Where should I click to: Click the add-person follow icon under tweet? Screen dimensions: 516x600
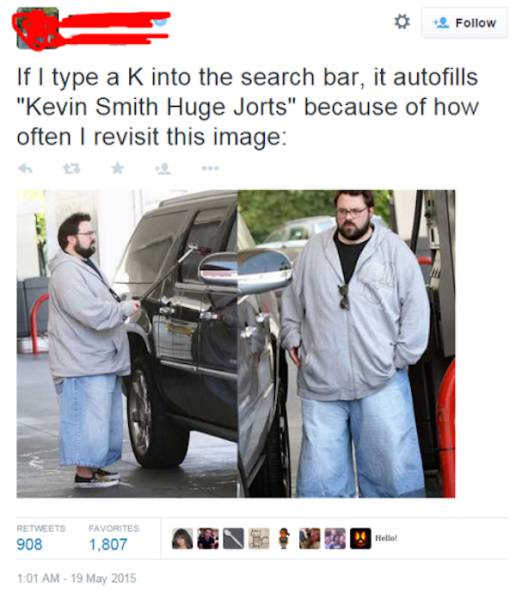[x=163, y=168]
